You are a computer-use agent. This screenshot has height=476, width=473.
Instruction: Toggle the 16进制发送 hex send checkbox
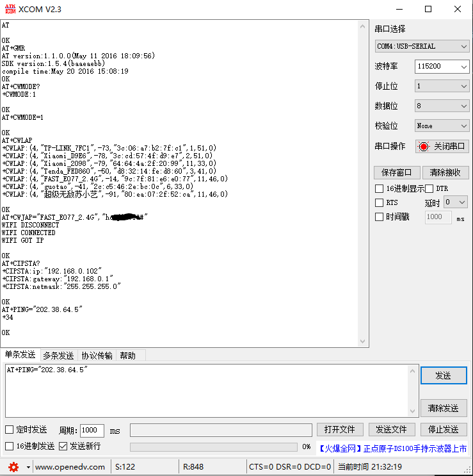10,447
